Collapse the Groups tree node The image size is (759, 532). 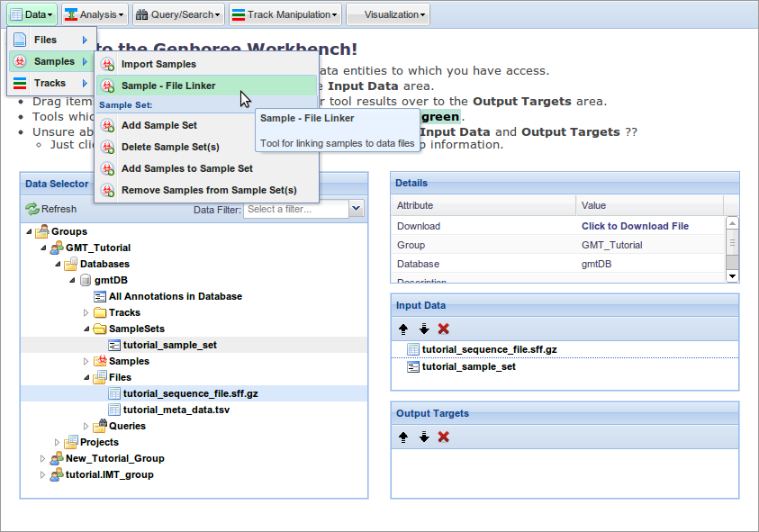pos(29,232)
